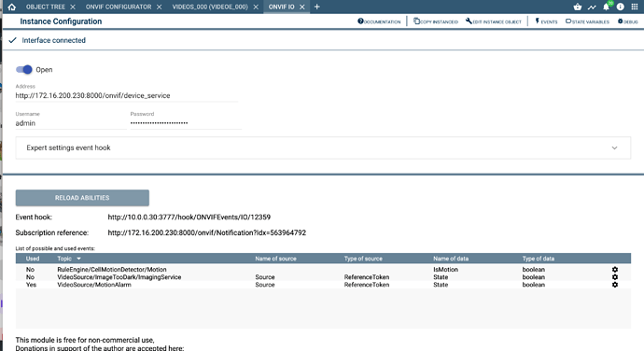644x351 pixels.
Task: Select the RuleEngine/CellMotionDetector/Motion topic
Action: point(112,270)
